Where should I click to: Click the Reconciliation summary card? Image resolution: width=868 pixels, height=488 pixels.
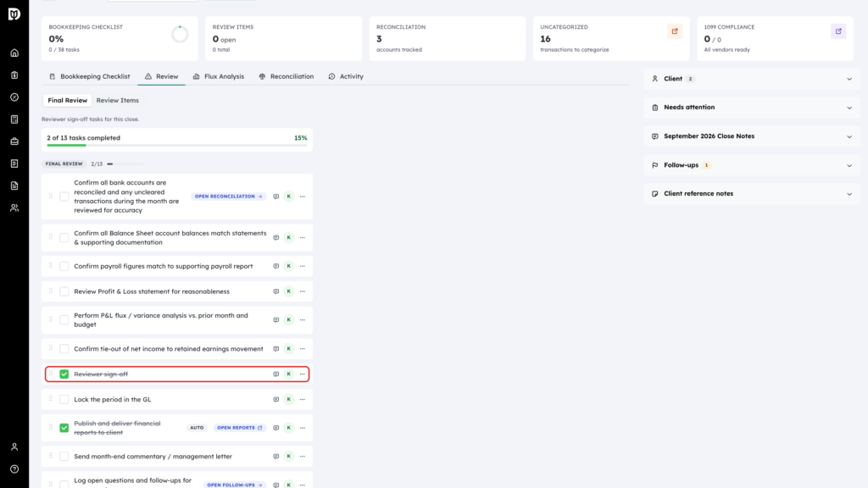click(448, 38)
